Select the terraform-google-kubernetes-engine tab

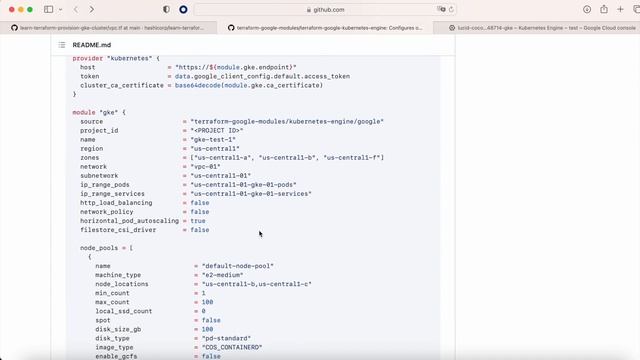pyautogui.click(x=325, y=28)
